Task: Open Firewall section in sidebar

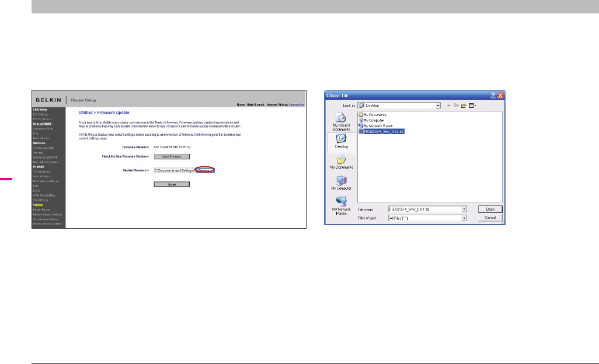Action: 38,167
